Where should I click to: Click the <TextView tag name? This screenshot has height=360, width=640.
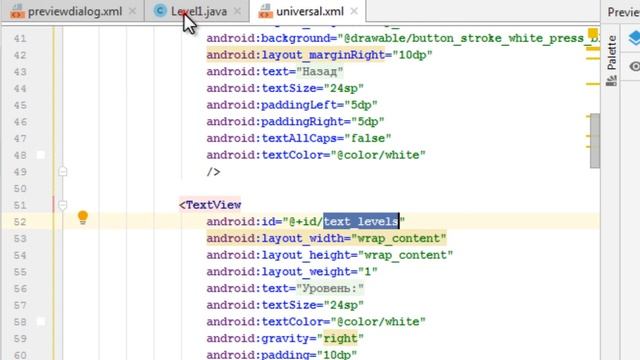coord(210,205)
